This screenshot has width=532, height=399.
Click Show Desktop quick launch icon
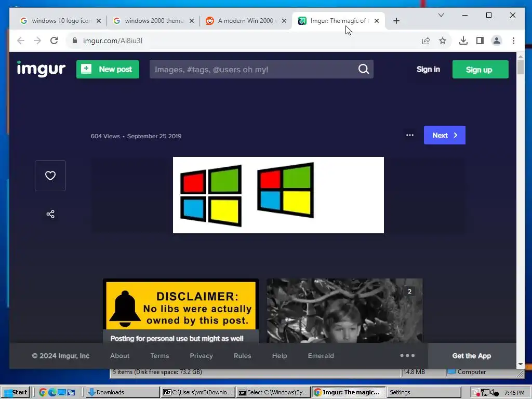(62, 392)
